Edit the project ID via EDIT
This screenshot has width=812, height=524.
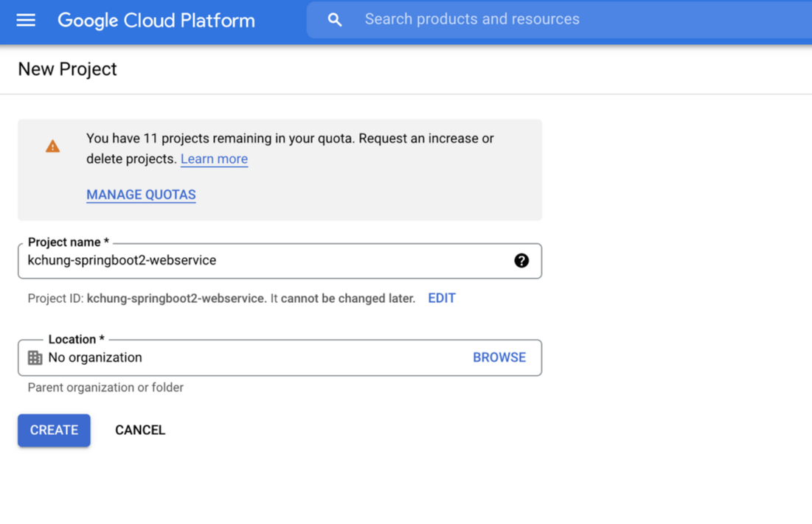click(x=442, y=298)
